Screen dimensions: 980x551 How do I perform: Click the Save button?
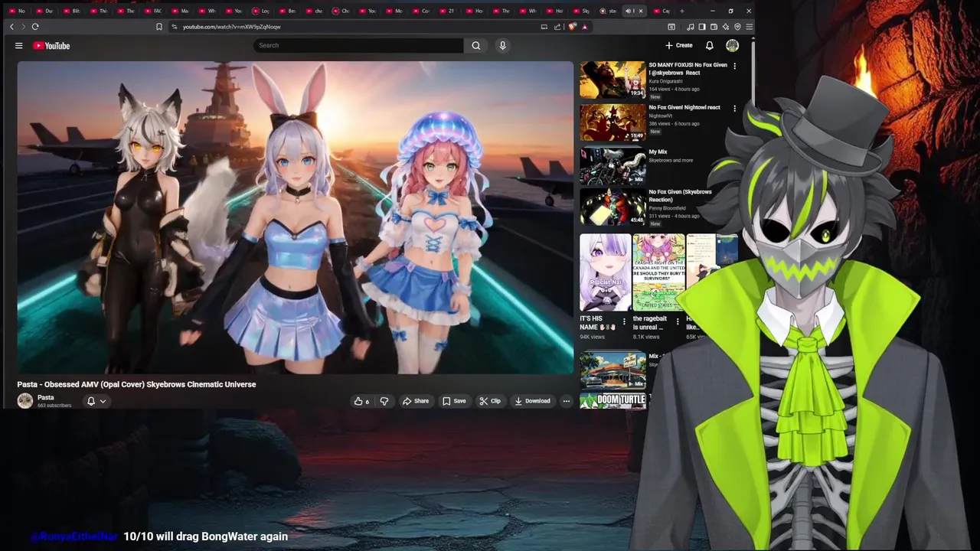coord(454,401)
